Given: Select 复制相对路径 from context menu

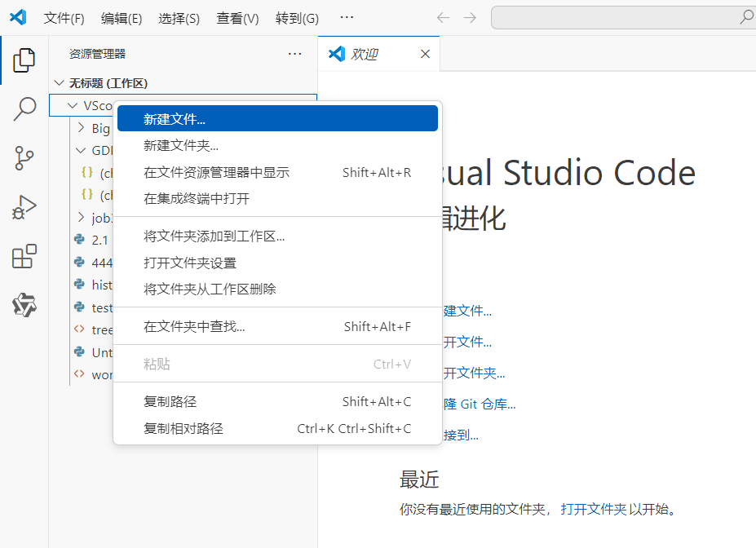Looking at the screenshot, I should tap(278, 428).
